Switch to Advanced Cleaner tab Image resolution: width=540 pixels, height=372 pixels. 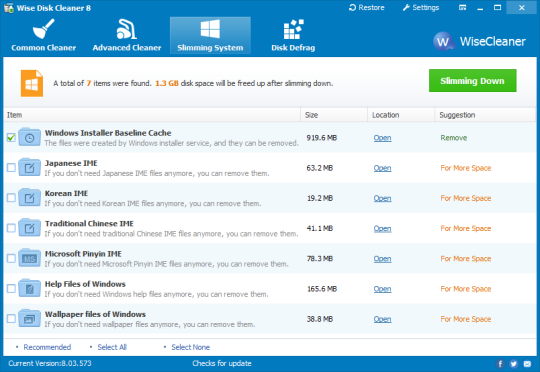[127, 35]
